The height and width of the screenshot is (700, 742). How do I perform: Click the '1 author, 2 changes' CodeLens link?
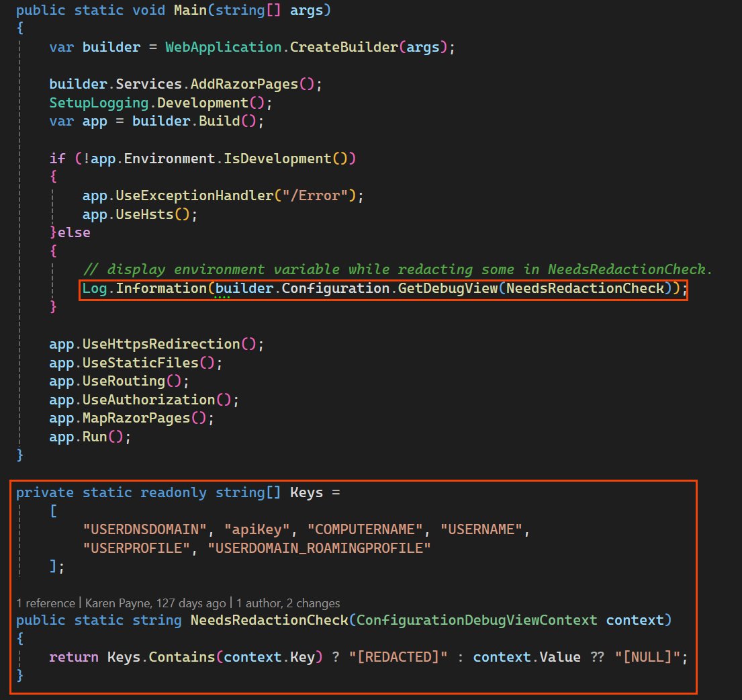(287, 603)
